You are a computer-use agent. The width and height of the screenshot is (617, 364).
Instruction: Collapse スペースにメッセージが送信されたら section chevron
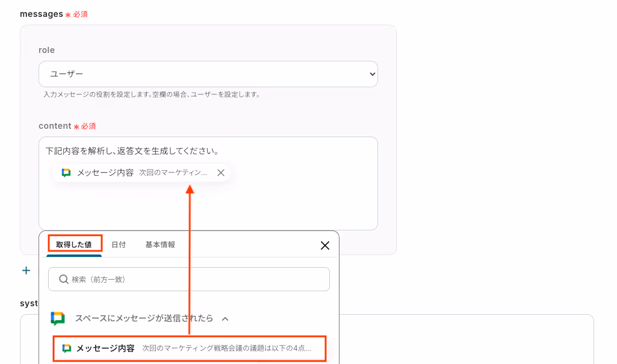coord(225,319)
